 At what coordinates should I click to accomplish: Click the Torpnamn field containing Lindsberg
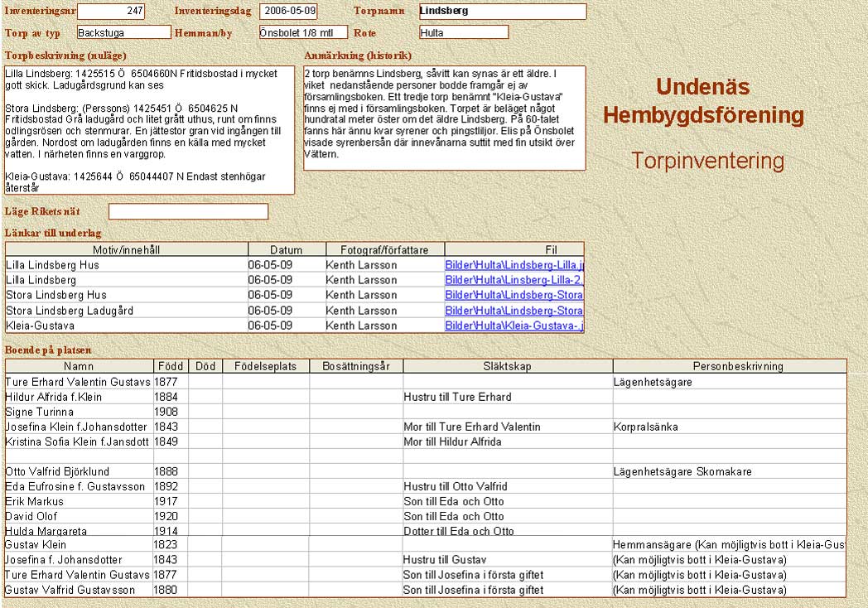pos(502,12)
